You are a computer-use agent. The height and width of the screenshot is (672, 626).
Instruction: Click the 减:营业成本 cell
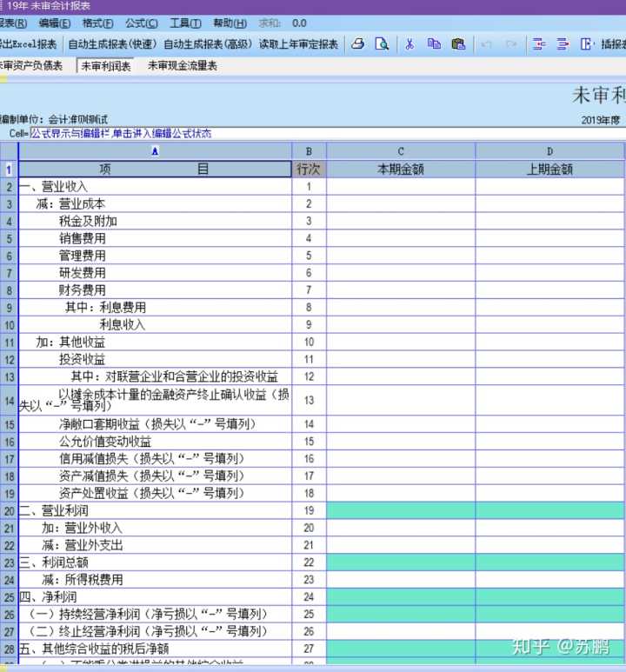[155, 203]
